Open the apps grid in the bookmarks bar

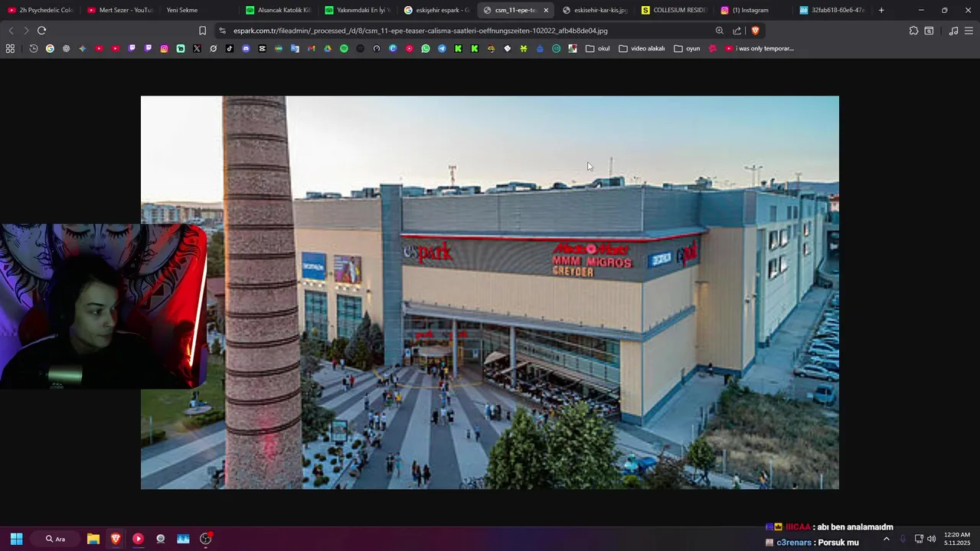click(x=10, y=48)
